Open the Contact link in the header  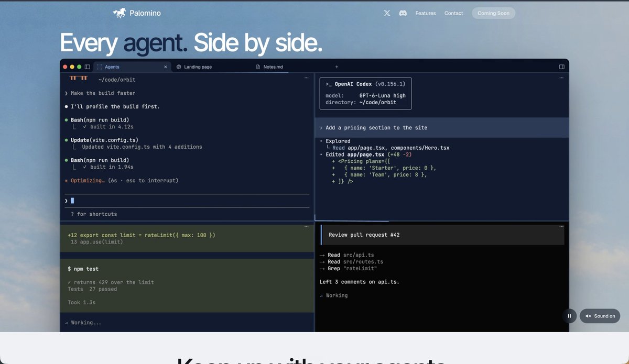point(454,13)
